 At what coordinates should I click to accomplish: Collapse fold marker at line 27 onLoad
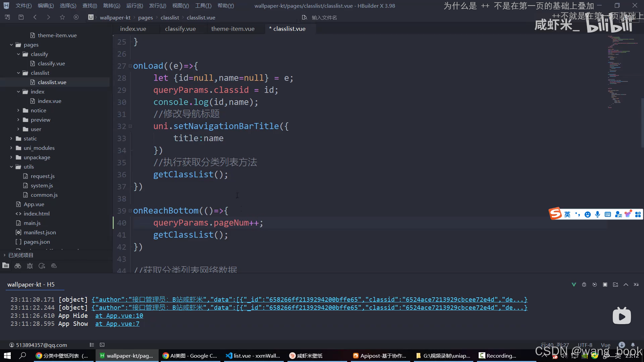coord(130,66)
